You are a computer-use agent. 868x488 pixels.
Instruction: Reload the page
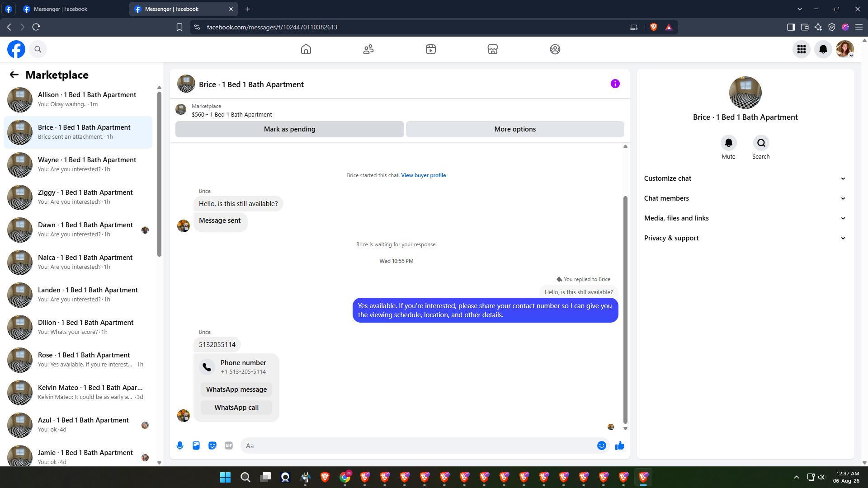pyautogui.click(x=36, y=27)
